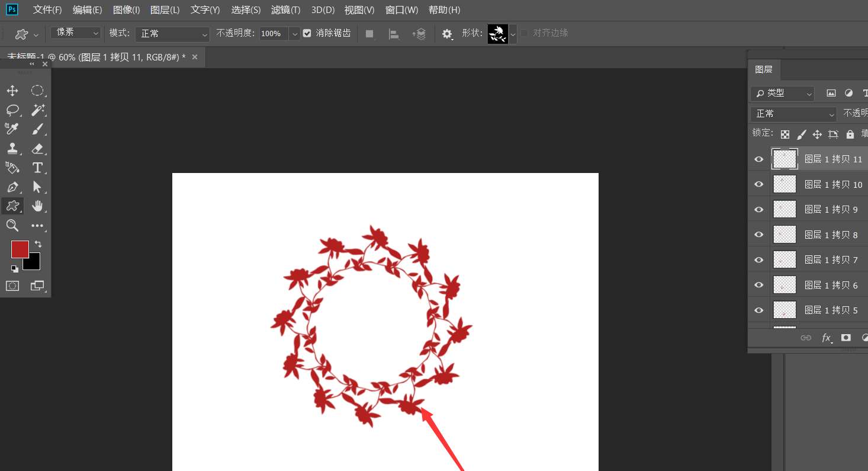The image size is (868, 471).
Task: Click the 不透明度 value field
Action: pyautogui.click(x=274, y=34)
